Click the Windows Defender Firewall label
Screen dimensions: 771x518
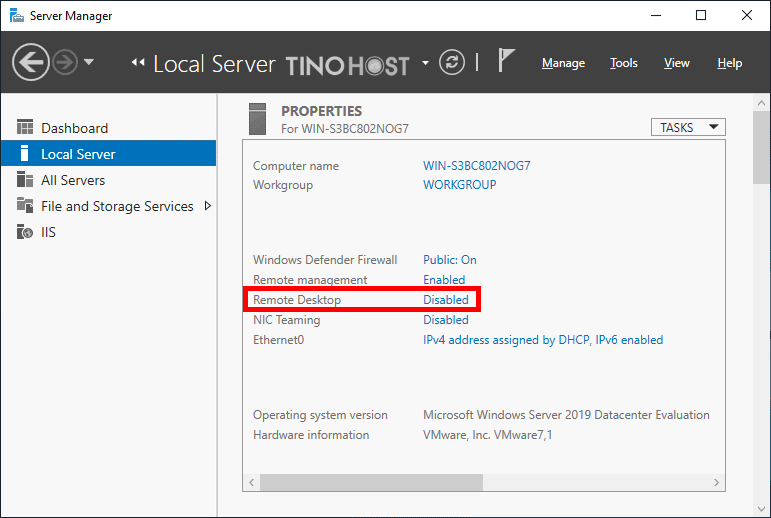[325, 260]
